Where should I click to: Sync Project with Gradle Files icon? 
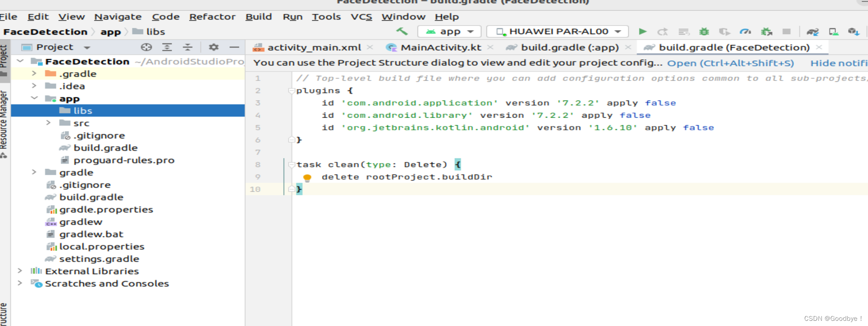click(x=813, y=32)
